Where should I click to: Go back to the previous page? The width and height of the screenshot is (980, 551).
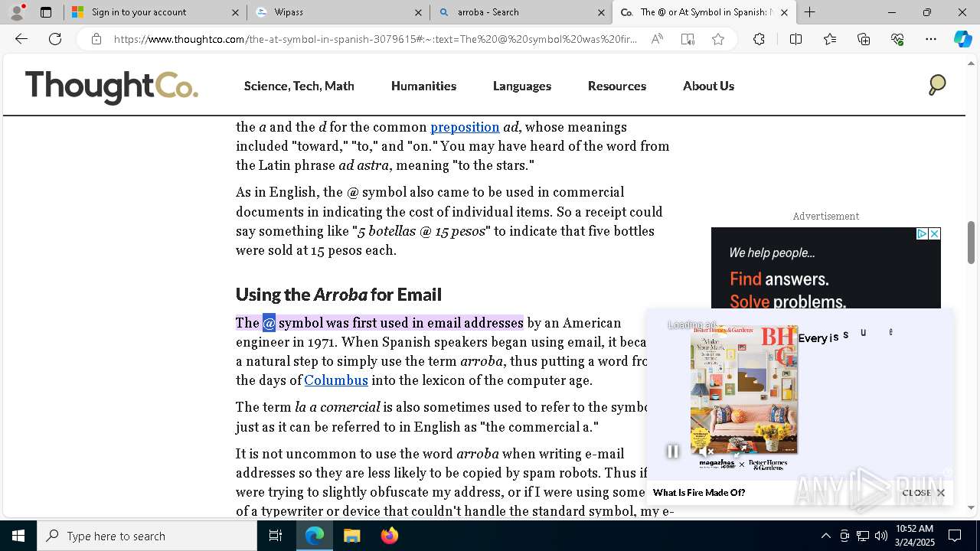(x=21, y=39)
